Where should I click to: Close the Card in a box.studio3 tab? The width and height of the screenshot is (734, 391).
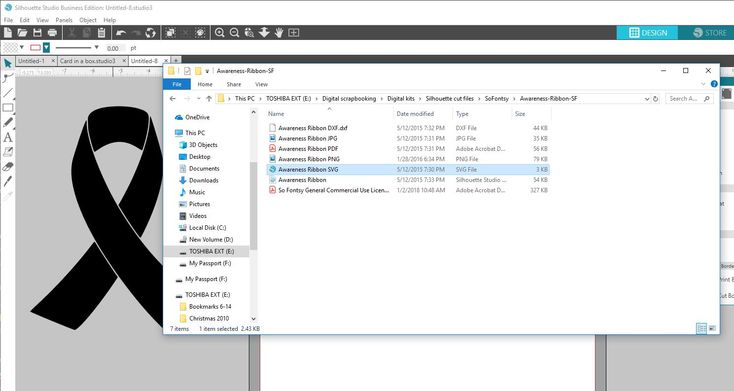tap(125, 61)
